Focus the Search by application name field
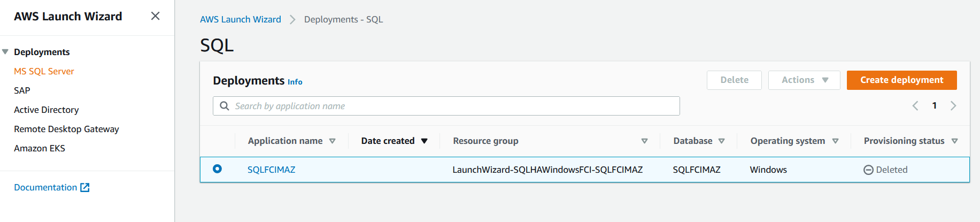Image resolution: width=980 pixels, height=222 pixels. (x=446, y=106)
